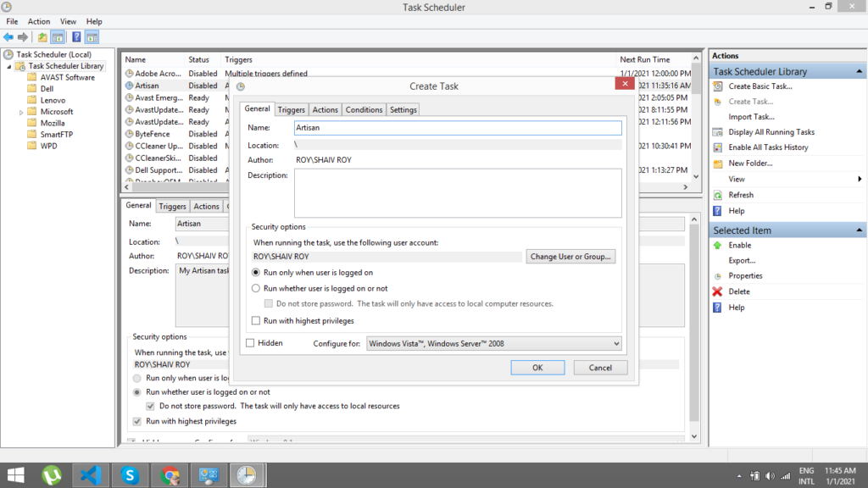The height and width of the screenshot is (488, 868).
Task: Choose Import Task in the Actions pane
Action: click(x=751, y=117)
